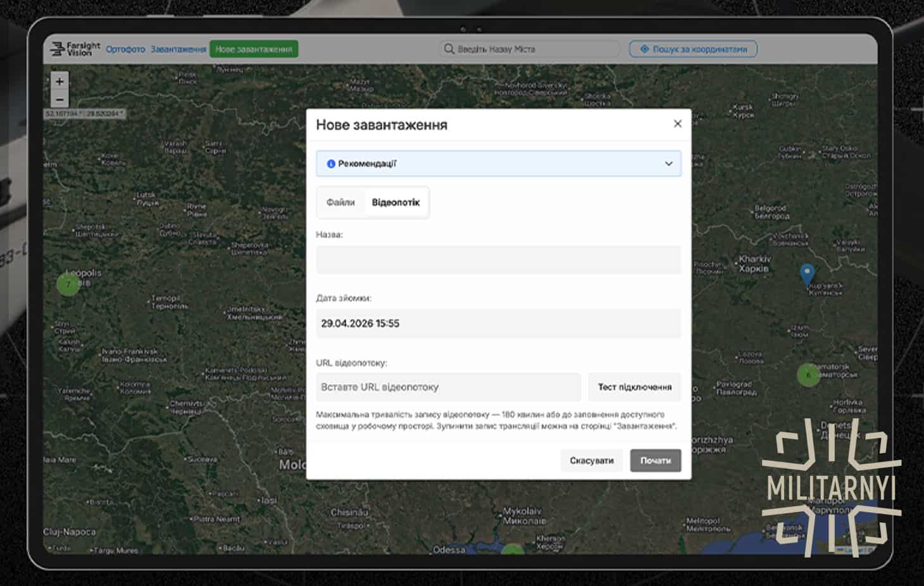Screen dimensions: 924x586
Task: Close the Нове завантаження dialog
Action: click(677, 123)
